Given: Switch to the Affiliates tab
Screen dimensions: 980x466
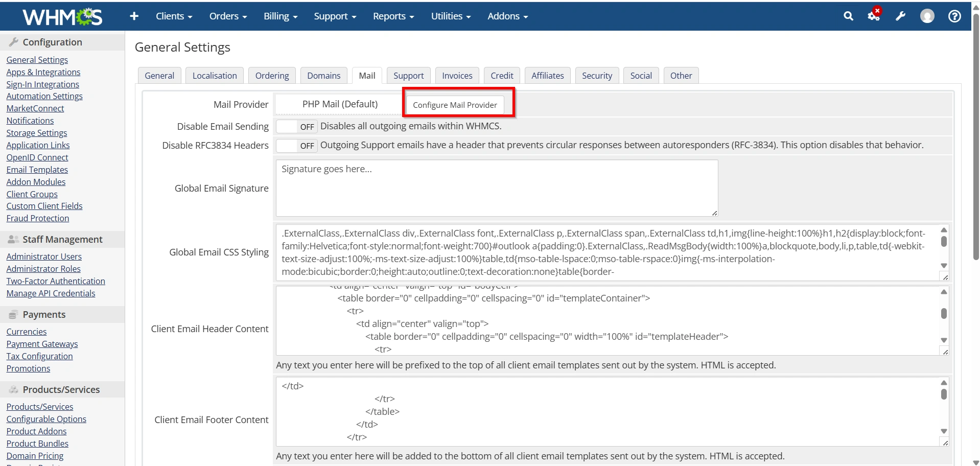Looking at the screenshot, I should [x=547, y=76].
